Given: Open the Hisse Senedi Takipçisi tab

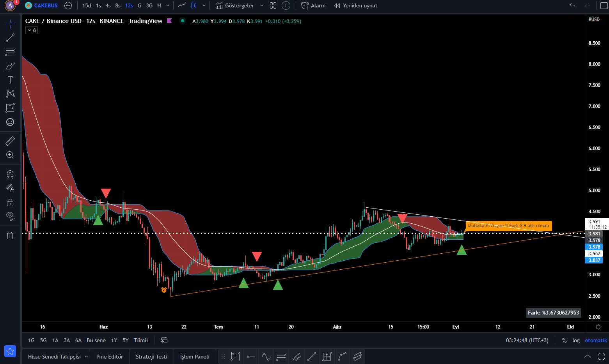Looking at the screenshot, I should click(x=54, y=357).
